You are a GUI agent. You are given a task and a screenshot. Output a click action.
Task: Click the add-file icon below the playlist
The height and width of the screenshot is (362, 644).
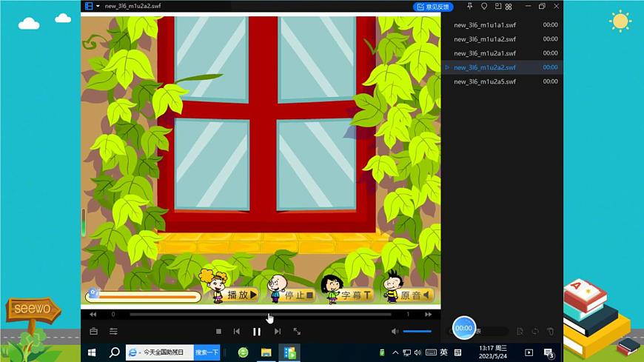[520, 331]
